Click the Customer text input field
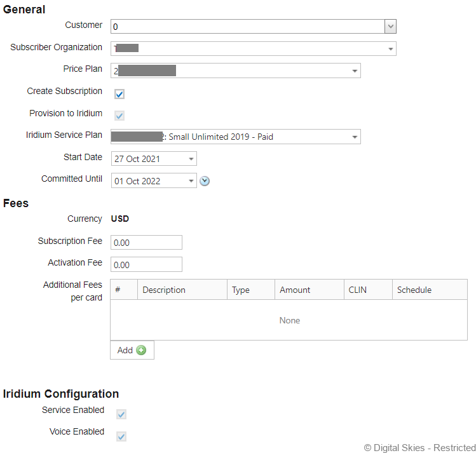The height and width of the screenshot is (453, 476). tap(248, 27)
